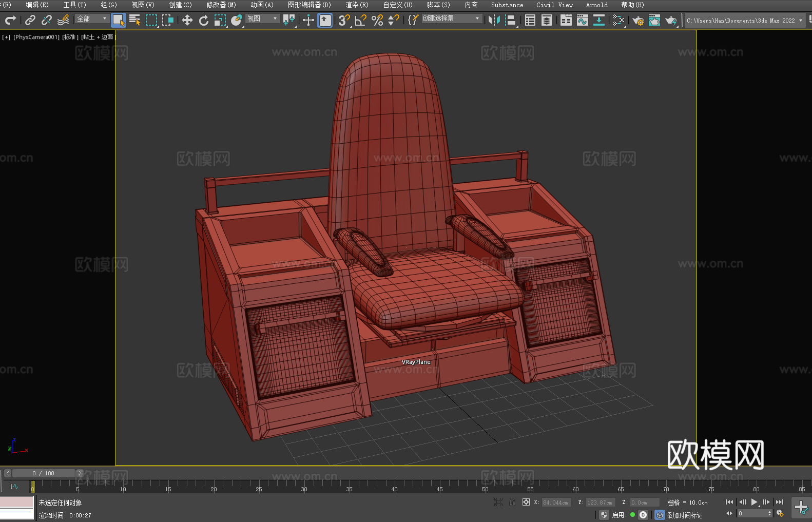Click the time slider 0 / 100 handle
This screenshot has height=522, width=812.
pos(44,473)
